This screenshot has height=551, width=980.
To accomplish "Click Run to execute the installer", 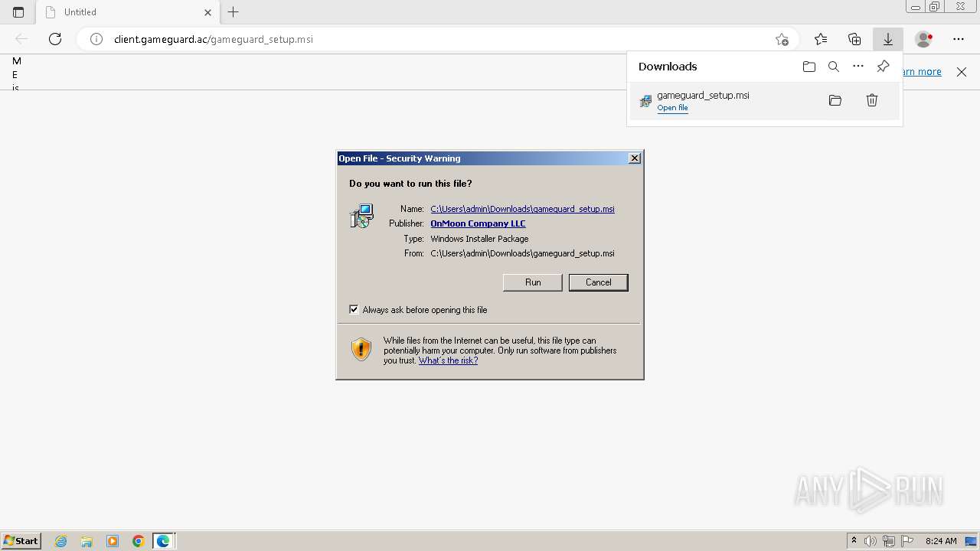I will coord(533,282).
